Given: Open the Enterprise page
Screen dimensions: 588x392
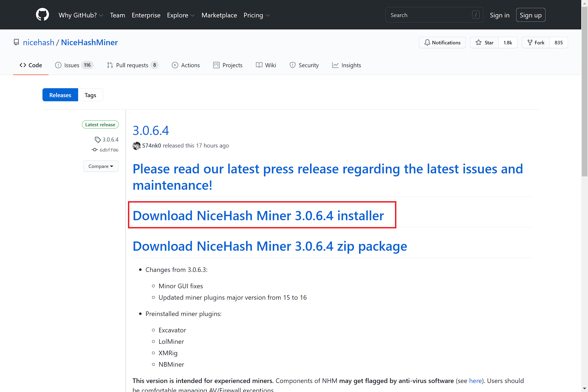Looking at the screenshot, I should coord(146,15).
